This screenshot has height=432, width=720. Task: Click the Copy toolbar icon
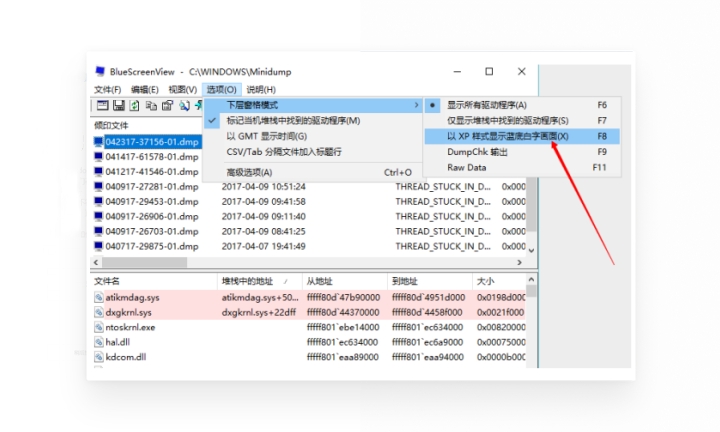[151, 106]
